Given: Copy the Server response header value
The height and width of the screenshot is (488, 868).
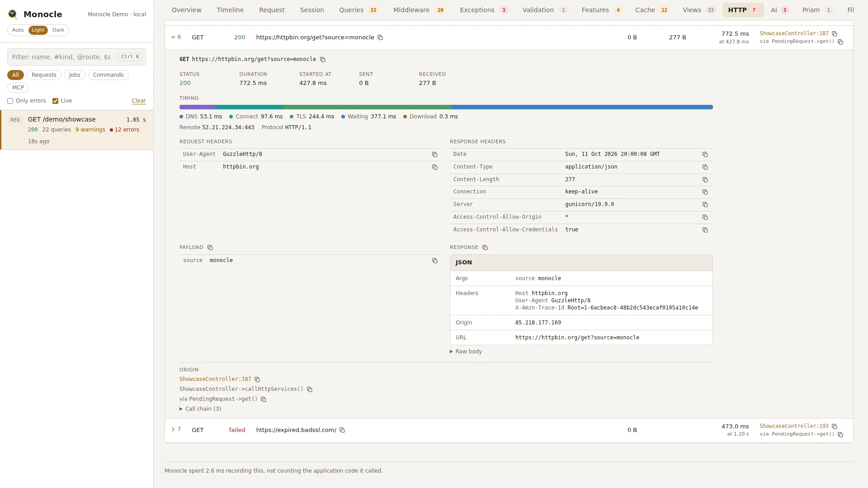Looking at the screenshot, I should point(705,205).
